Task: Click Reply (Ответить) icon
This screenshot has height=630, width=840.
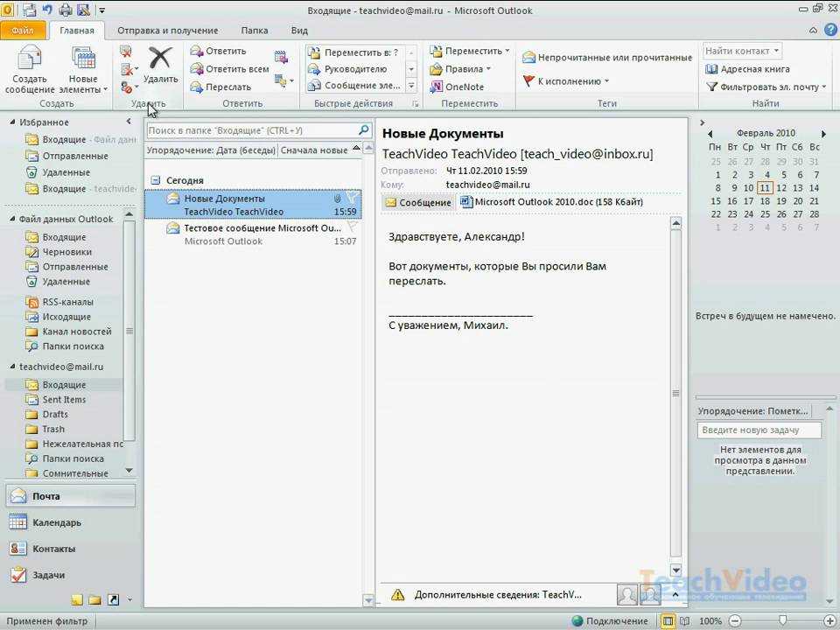Action: (219, 51)
